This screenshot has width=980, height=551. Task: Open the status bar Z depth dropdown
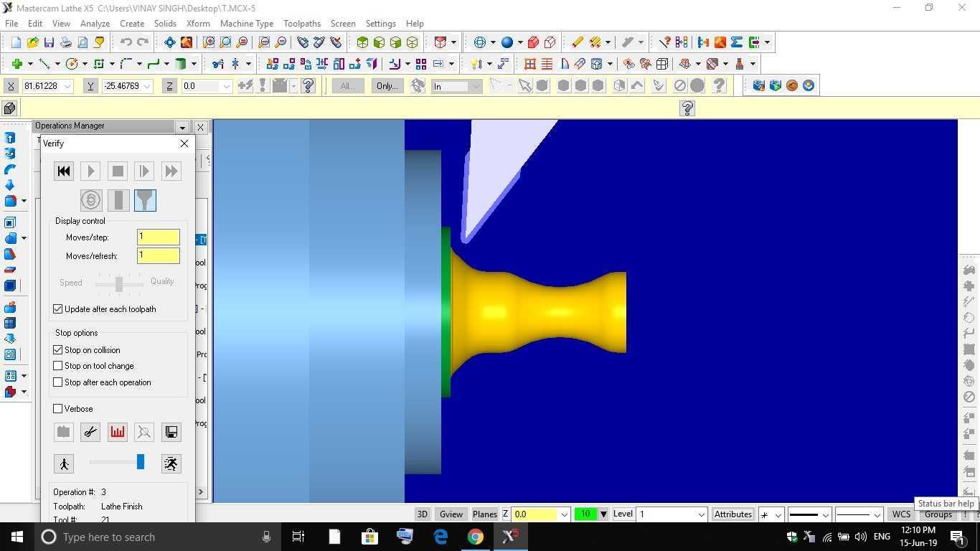[x=564, y=514]
